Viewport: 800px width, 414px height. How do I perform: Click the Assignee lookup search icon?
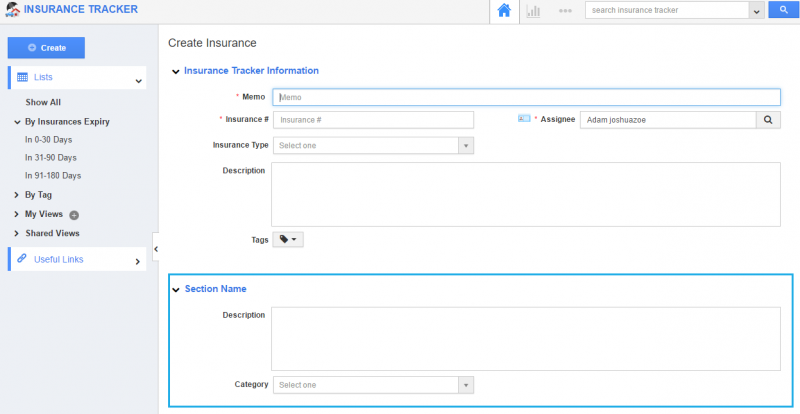click(768, 120)
